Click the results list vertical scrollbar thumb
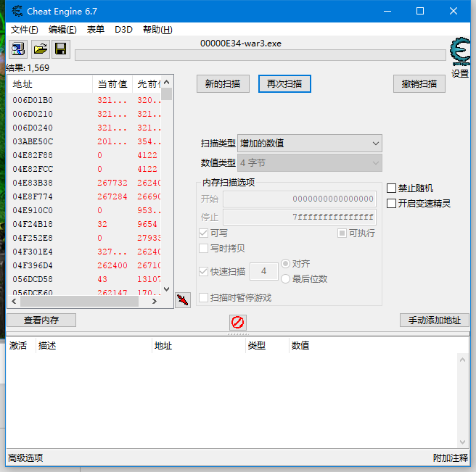Screen dimensions: 476x472 (166, 94)
